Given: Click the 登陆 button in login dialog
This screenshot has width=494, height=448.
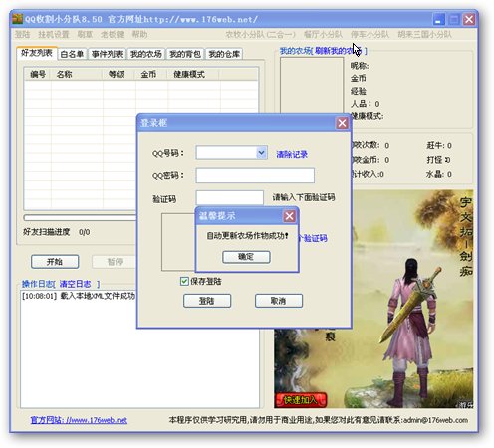Looking at the screenshot, I should pos(207,301).
